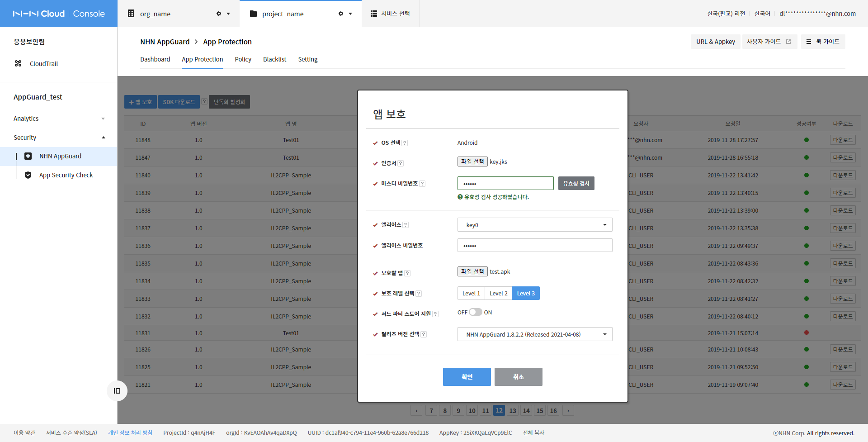Click the CloudTrail sidebar icon
The height and width of the screenshot is (442, 868).
tap(18, 63)
